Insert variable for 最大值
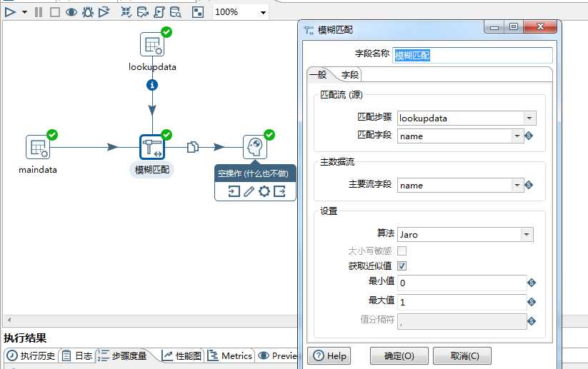 532,302
